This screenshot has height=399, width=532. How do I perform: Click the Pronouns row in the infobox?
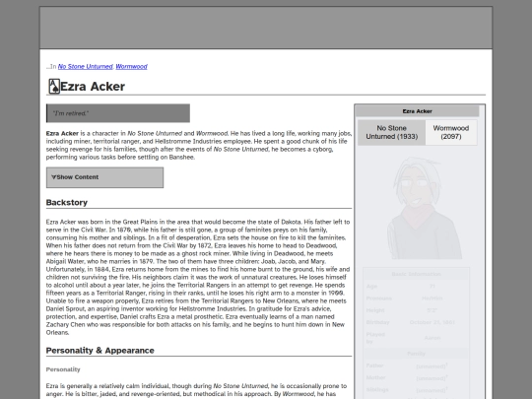[417, 299]
